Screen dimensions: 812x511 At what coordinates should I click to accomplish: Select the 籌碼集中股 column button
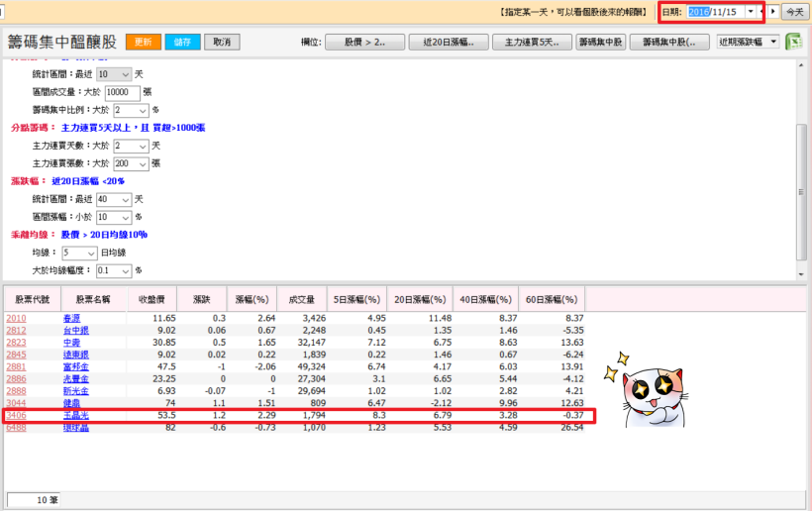tap(601, 42)
